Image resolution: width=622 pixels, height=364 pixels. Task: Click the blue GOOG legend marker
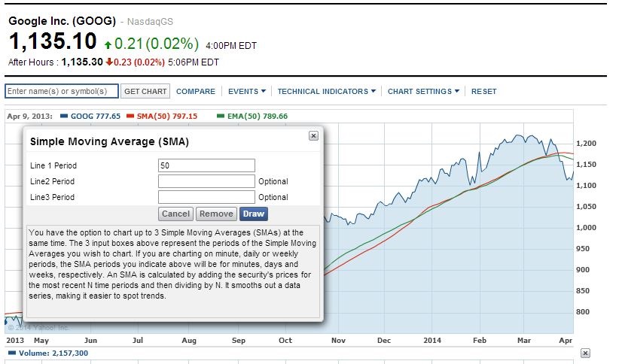click(x=64, y=116)
